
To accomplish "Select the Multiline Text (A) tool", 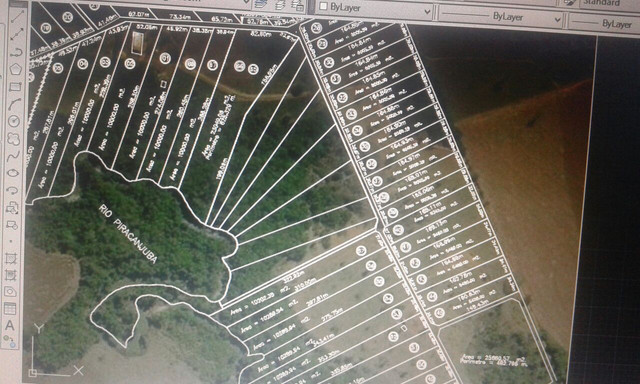I will [x=9, y=325].
